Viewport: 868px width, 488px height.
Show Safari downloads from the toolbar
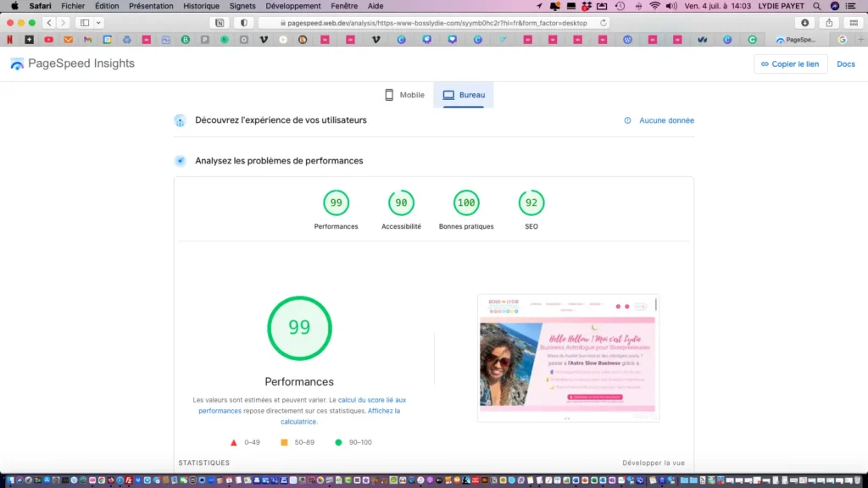[804, 23]
